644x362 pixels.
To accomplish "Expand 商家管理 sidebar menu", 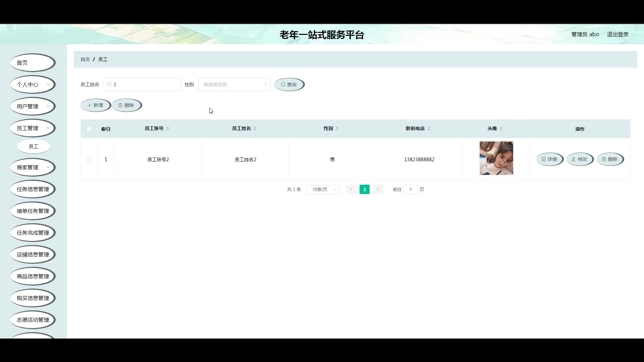I will click(33, 167).
